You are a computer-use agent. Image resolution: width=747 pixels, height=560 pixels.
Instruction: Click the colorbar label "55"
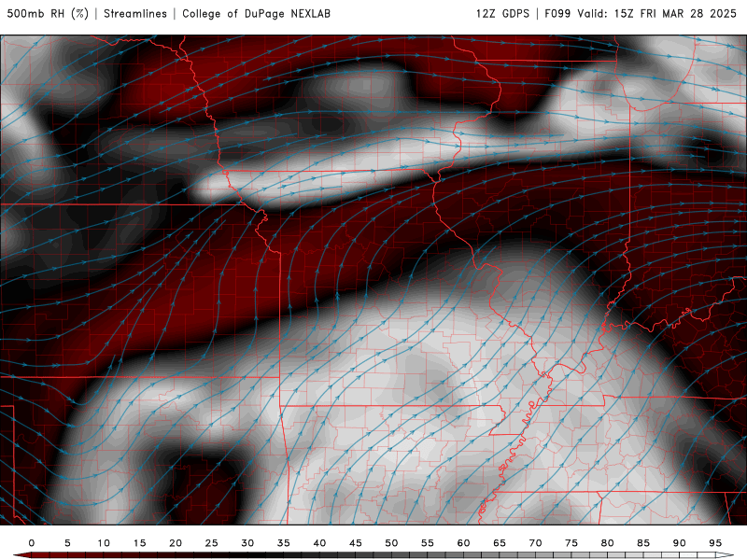click(428, 543)
